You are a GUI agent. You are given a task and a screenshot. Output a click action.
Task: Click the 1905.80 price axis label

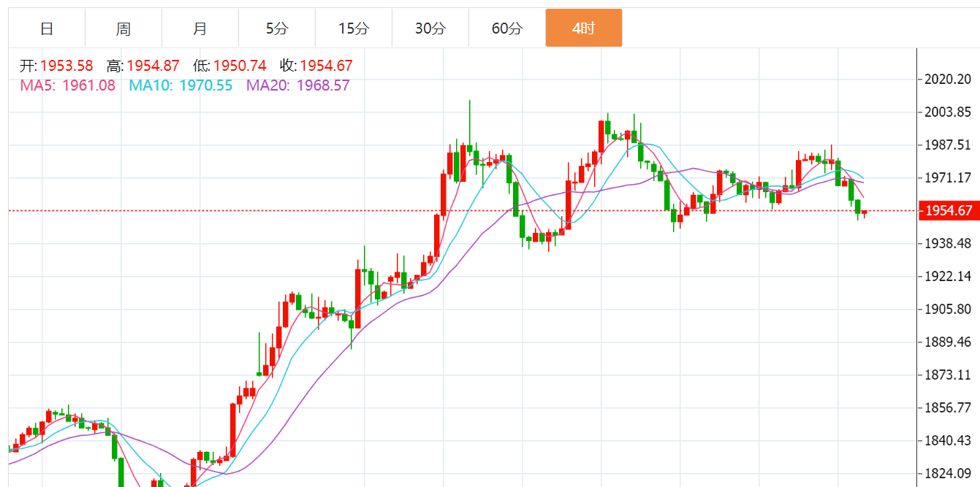[x=949, y=309]
